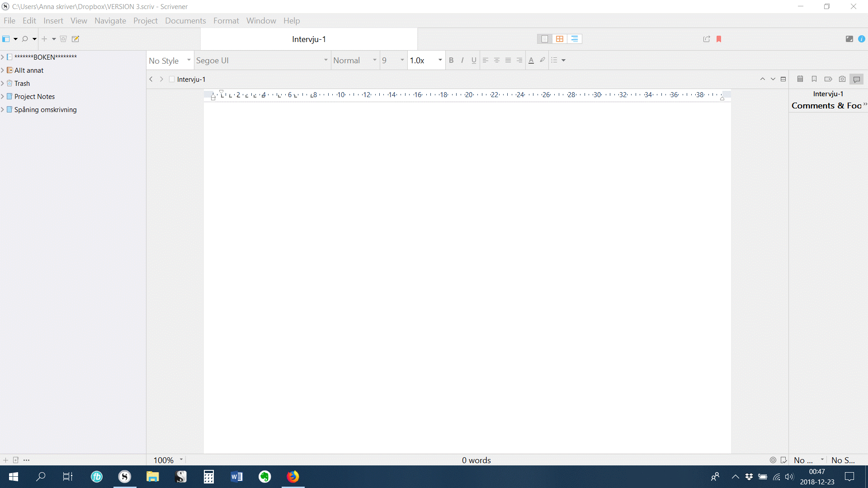Image resolution: width=868 pixels, height=488 pixels.
Task: Switch to Outliner view mode
Action: click(x=574, y=39)
